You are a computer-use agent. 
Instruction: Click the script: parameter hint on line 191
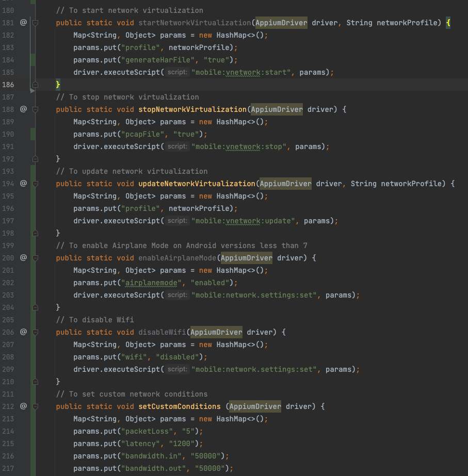pyautogui.click(x=177, y=146)
